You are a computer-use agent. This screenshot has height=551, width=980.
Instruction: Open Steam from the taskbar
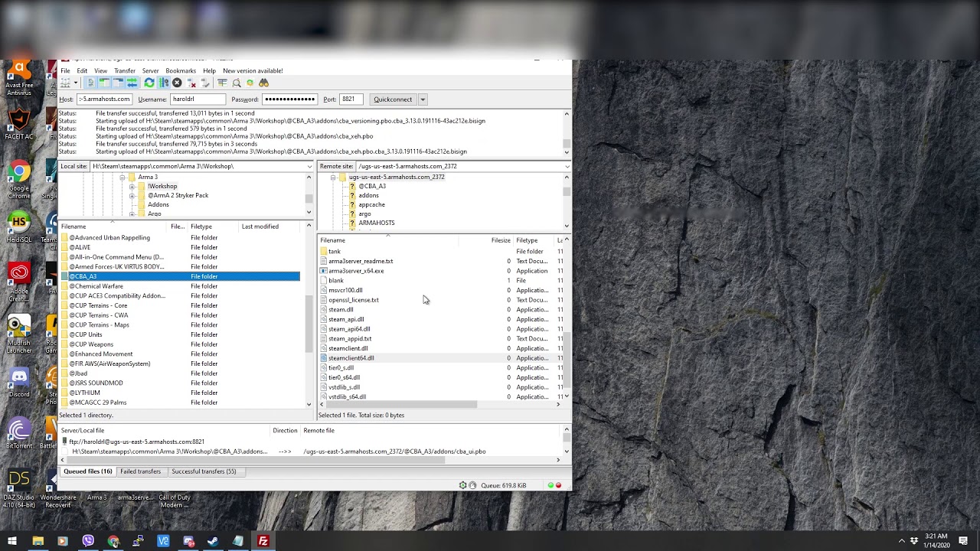213,542
